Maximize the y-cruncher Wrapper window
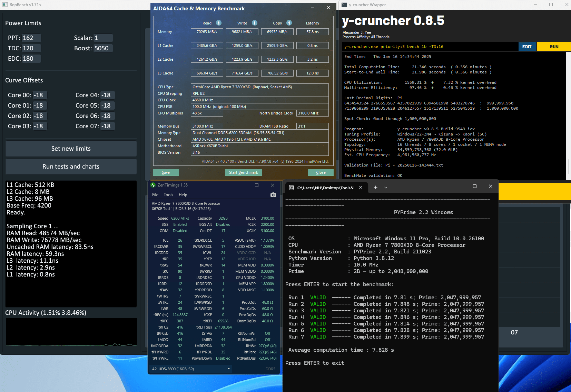Screen dimensions: 571x392 tap(551, 5)
